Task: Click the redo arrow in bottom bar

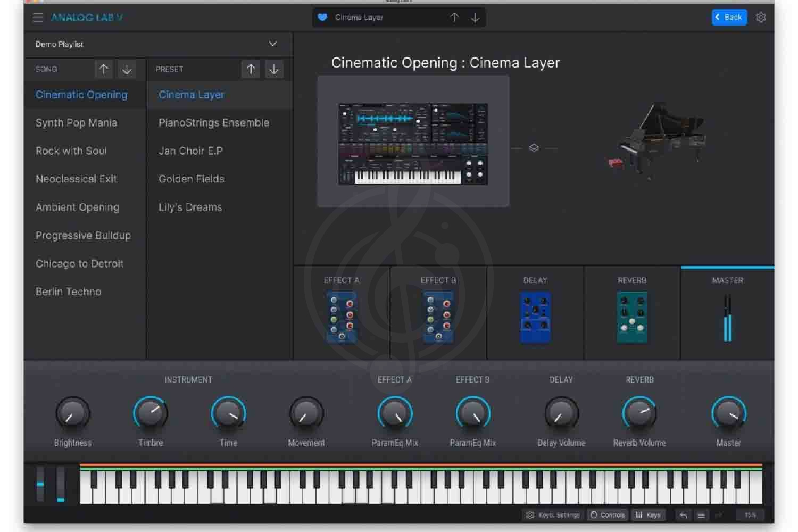Action: 719,515
